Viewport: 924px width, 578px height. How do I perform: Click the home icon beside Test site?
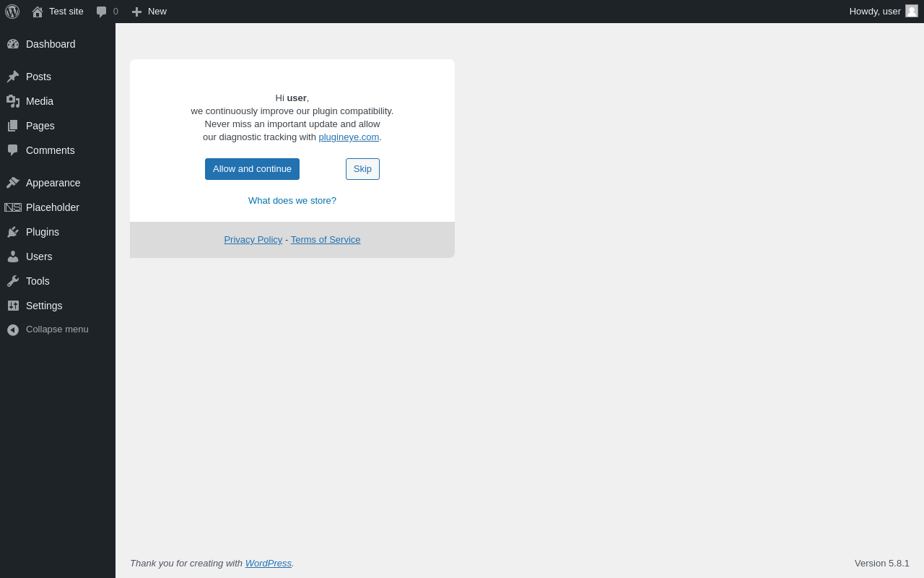tap(38, 12)
